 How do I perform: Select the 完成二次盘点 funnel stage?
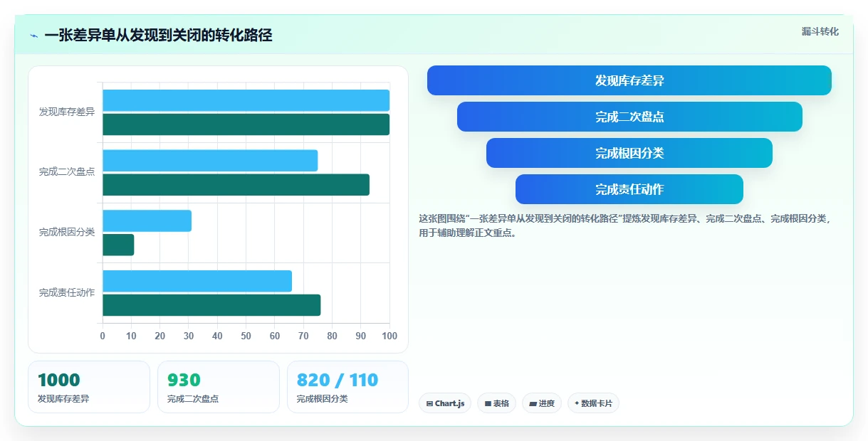(x=629, y=117)
